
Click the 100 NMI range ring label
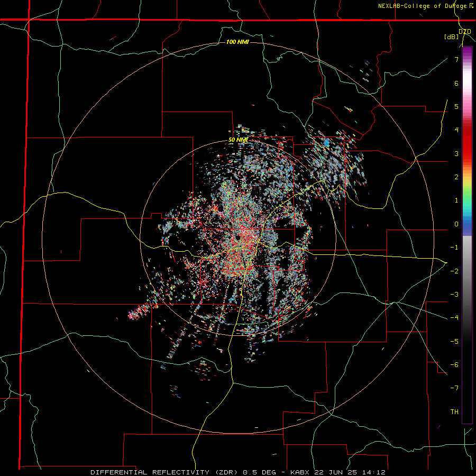[x=237, y=42]
